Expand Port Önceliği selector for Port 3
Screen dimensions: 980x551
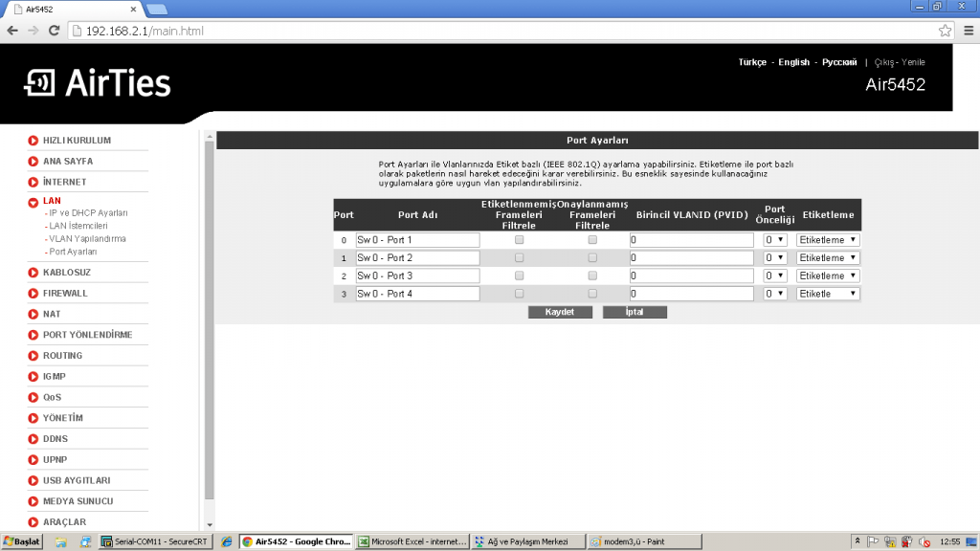[775, 275]
